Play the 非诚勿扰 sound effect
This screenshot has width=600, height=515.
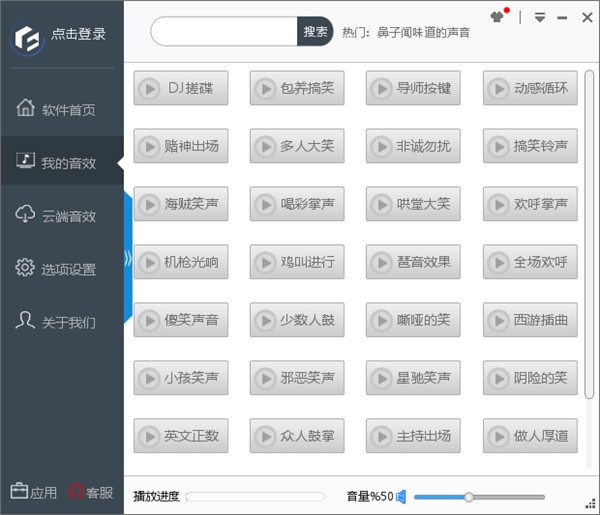(413, 146)
